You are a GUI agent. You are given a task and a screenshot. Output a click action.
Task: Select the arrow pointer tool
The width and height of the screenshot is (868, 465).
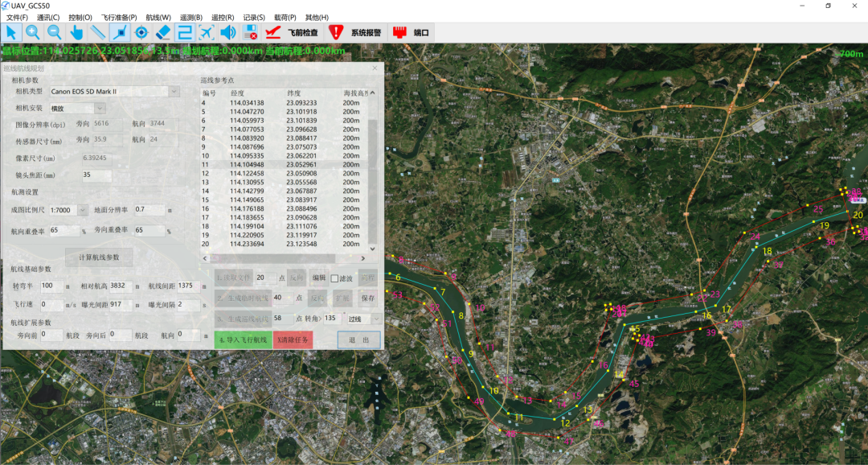point(11,32)
